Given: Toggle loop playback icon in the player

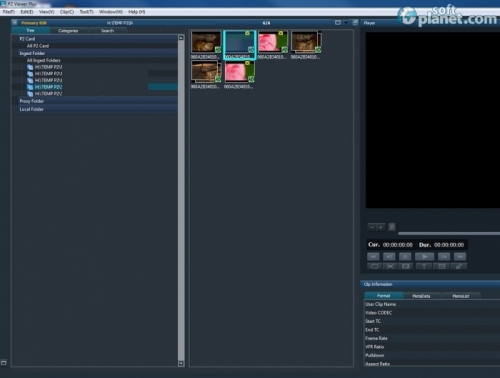Looking at the screenshot, I should pyautogui.click(x=374, y=266).
